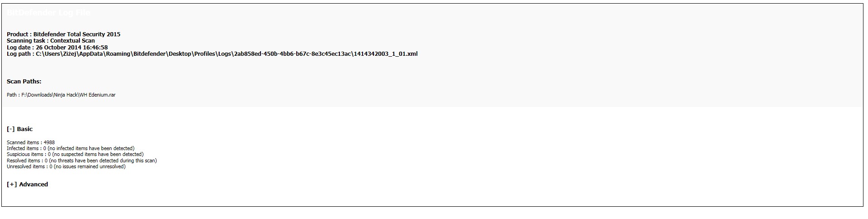Click the Log date line

pyautogui.click(x=57, y=48)
